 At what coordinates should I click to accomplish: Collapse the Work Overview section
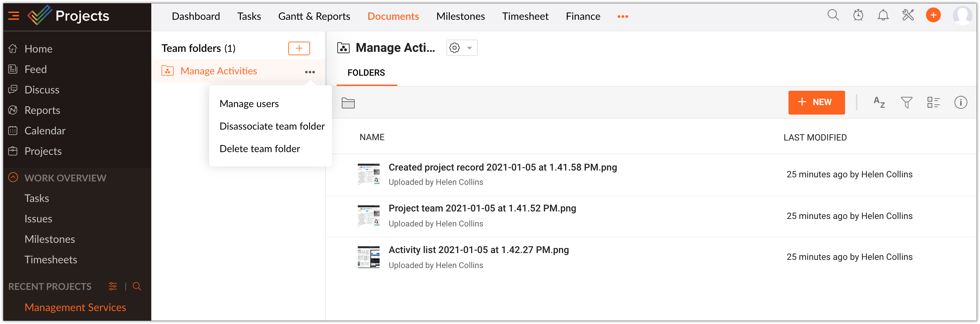click(x=13, y=177)
